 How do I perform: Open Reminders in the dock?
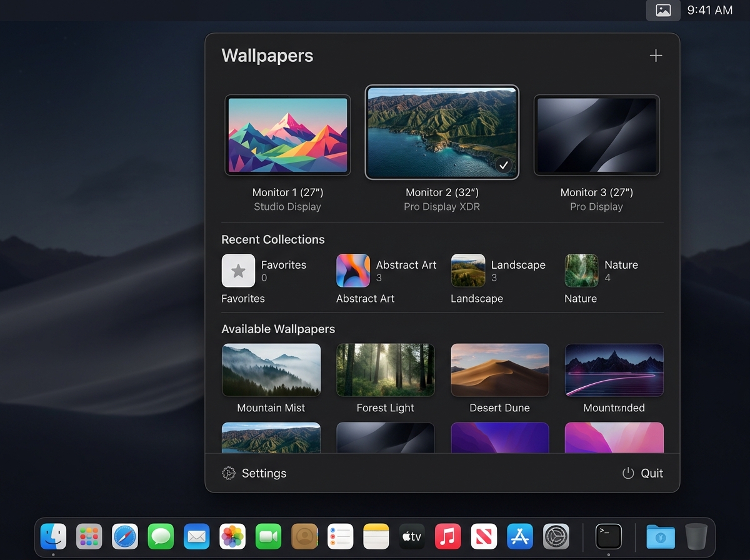click(341, 536)
